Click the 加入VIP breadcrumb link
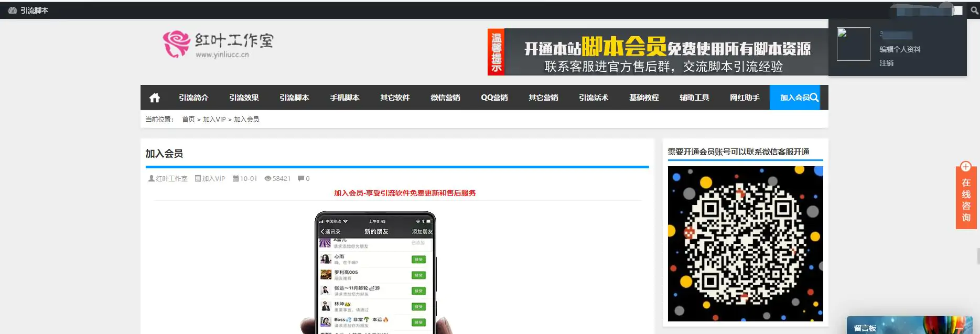The height and width of the screenshot is (334, 980). pos(214,120)
